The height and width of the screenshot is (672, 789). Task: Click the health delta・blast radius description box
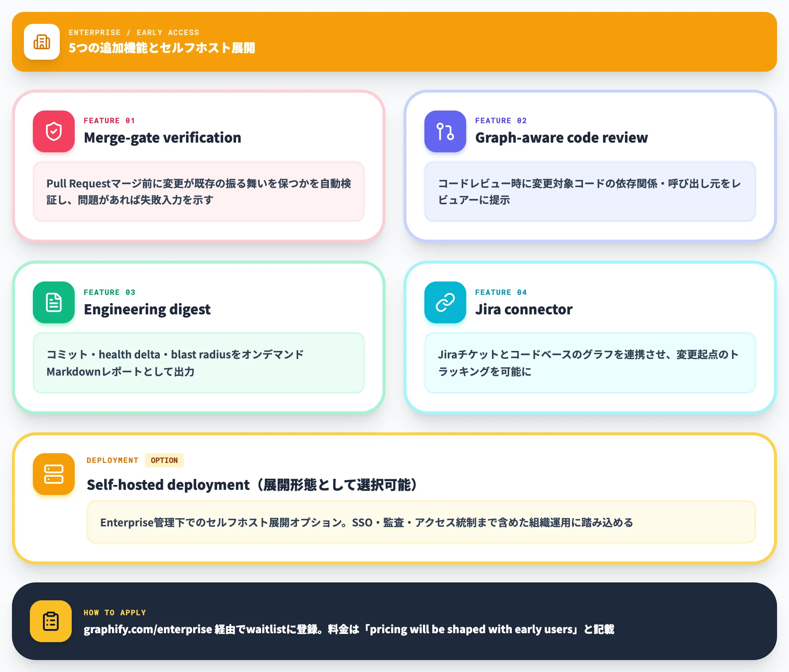coord(199,363)
